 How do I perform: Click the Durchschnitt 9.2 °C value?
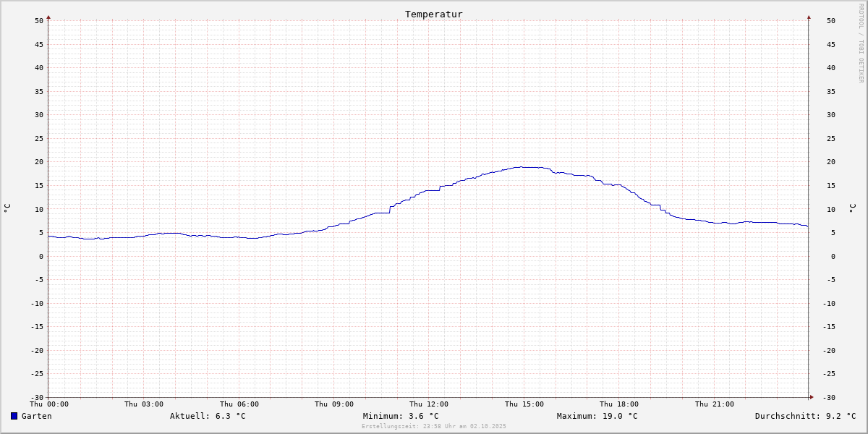805,416
